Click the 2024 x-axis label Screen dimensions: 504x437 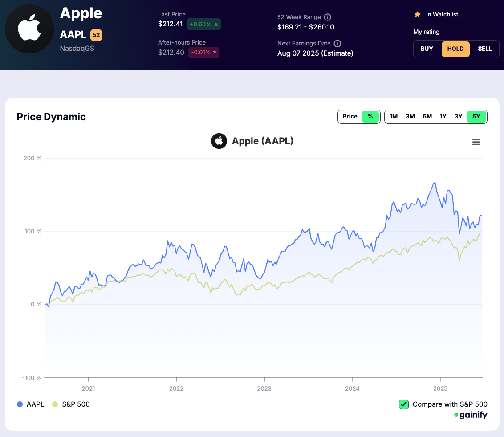pos(352,388)
